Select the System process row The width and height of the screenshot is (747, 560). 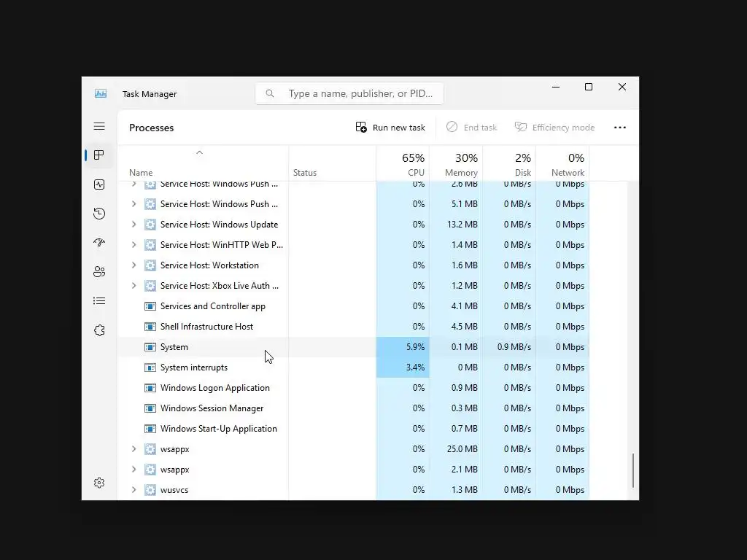pos(353,347)
